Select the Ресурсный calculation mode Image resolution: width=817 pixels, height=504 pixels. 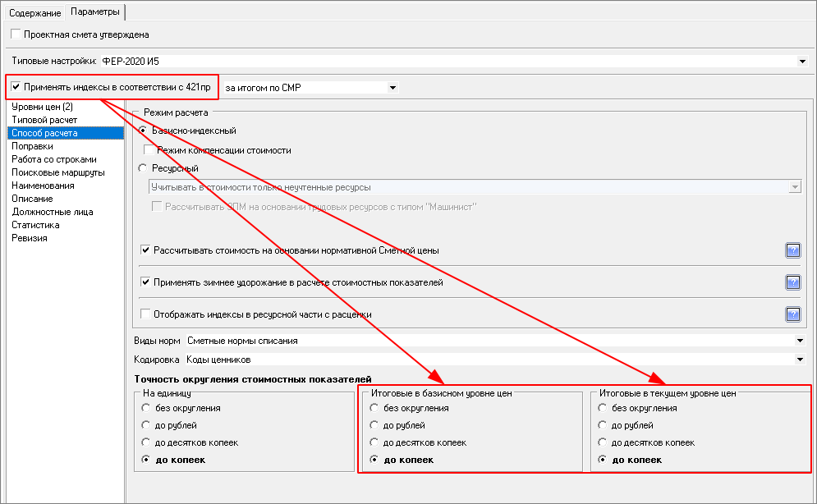click(144, 168)
